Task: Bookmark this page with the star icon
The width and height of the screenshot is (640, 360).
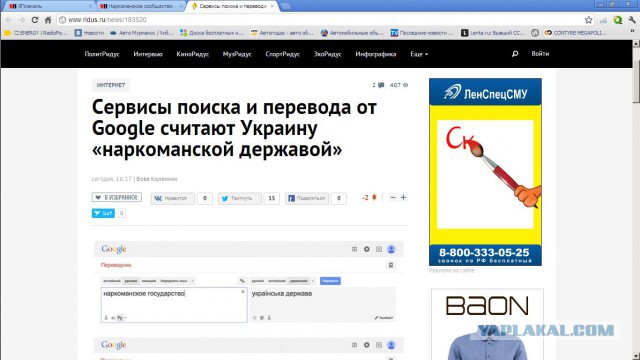Action: coord(588,20)
